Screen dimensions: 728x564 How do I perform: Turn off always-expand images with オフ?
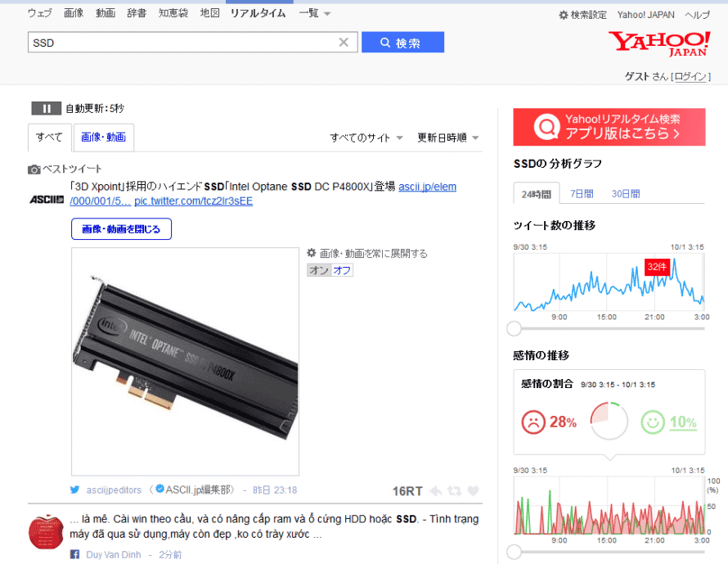342,270
